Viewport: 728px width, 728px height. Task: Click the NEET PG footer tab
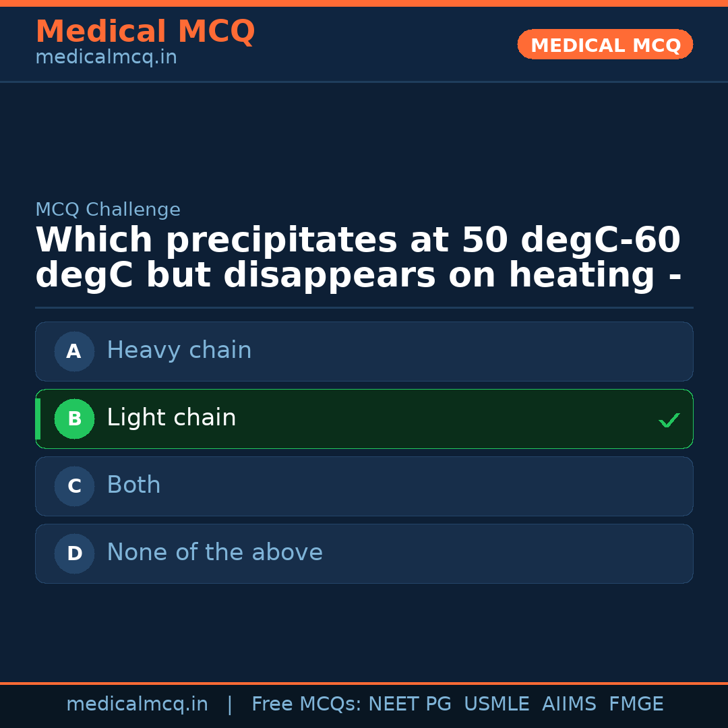409,704
